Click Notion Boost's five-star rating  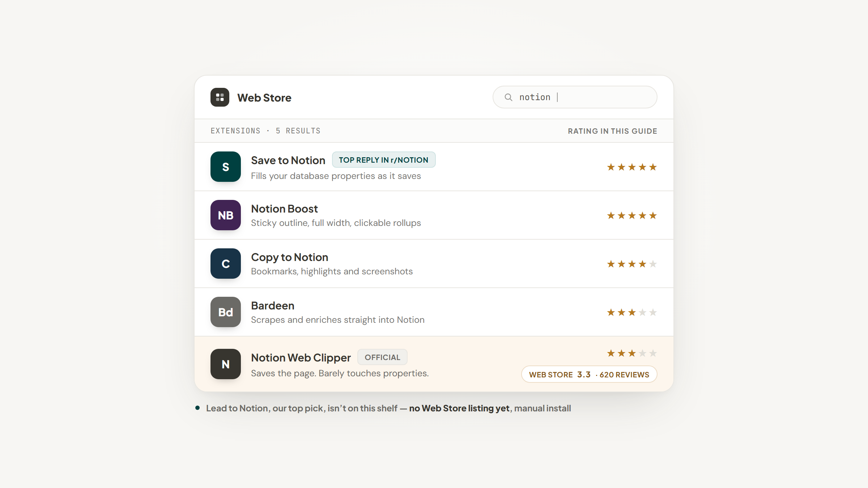point(632,215)
